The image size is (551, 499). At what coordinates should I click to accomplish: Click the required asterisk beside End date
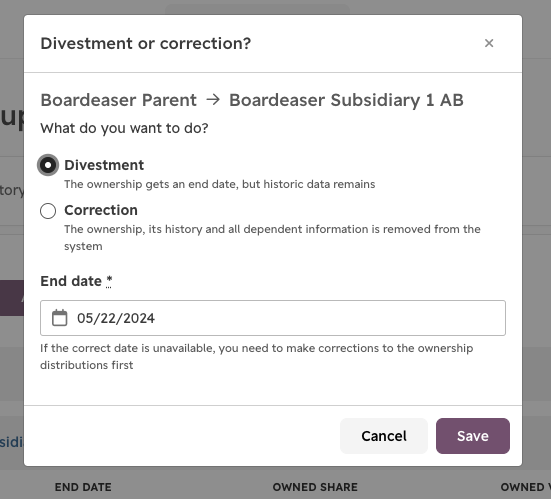(109, 281)
